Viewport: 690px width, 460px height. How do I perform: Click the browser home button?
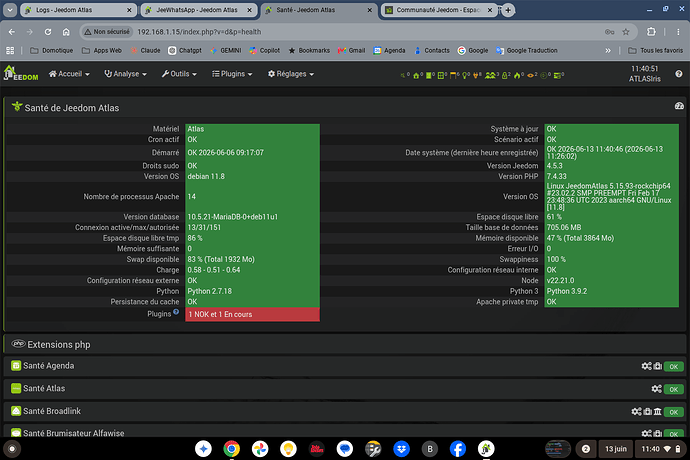tap(66, 32)
